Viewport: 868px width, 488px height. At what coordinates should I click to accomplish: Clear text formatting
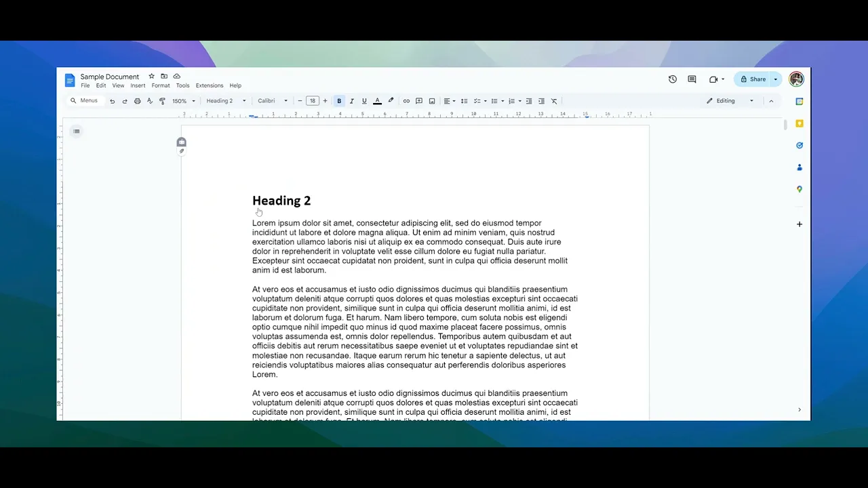(x=554, y=101)
